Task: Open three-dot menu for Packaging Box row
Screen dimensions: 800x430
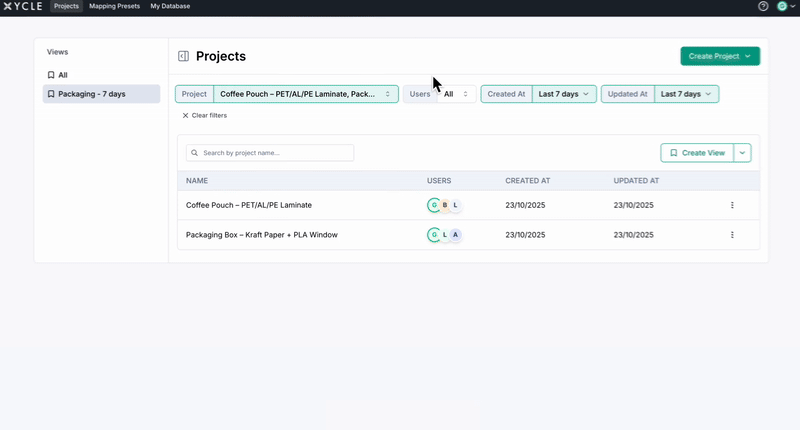Action: 732,235
